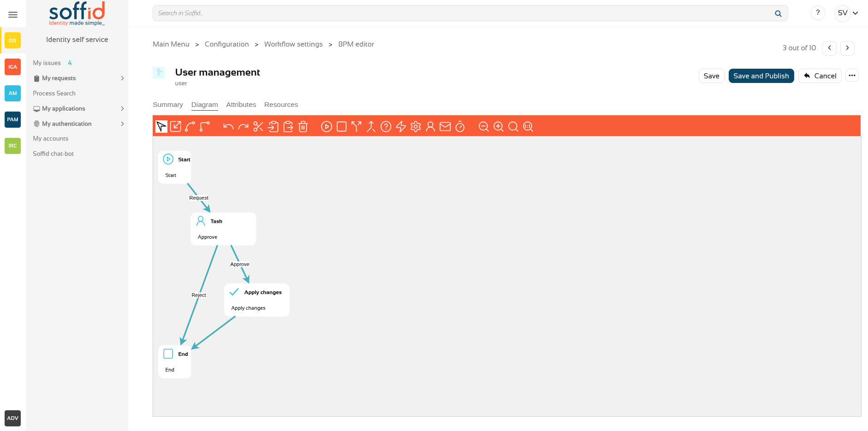Click the timer stopwatch icon

pyautogui.click(x=460, y=126)
